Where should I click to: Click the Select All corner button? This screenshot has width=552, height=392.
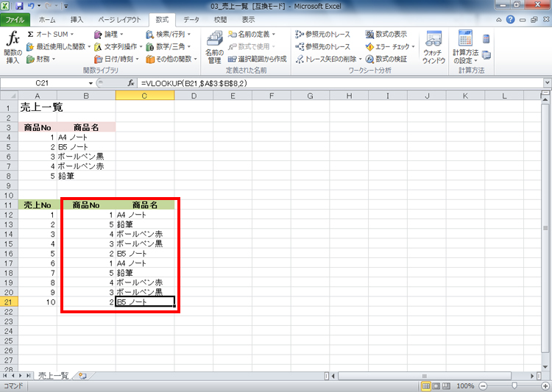tap(9, 96)
